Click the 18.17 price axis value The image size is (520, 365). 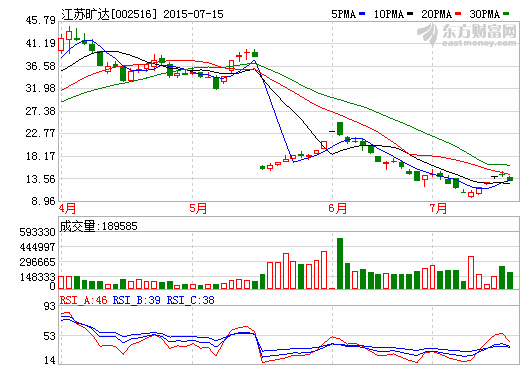[x=41, y=156]
